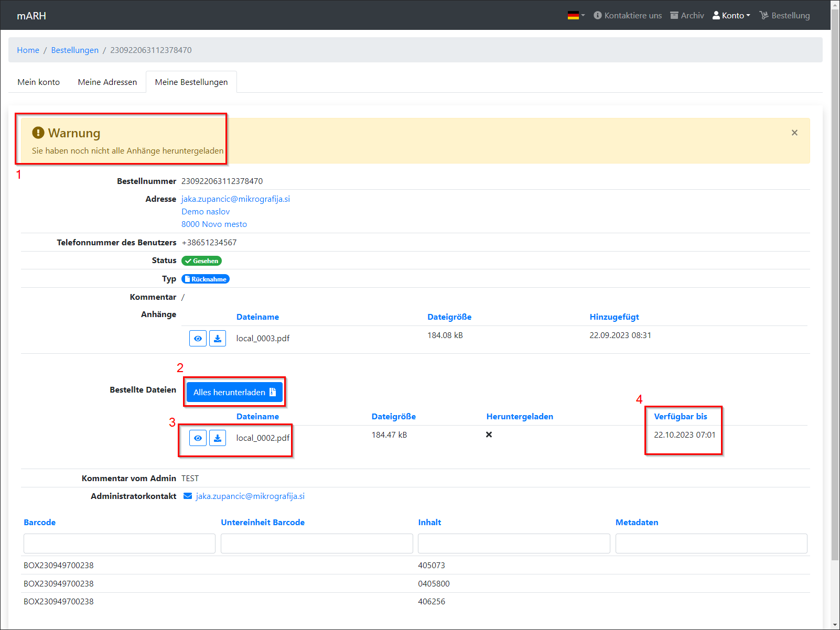Viewport: 840px width, 630px height.
Task: Click the Alles herunterladen button
Action: [x=234, y=392]
